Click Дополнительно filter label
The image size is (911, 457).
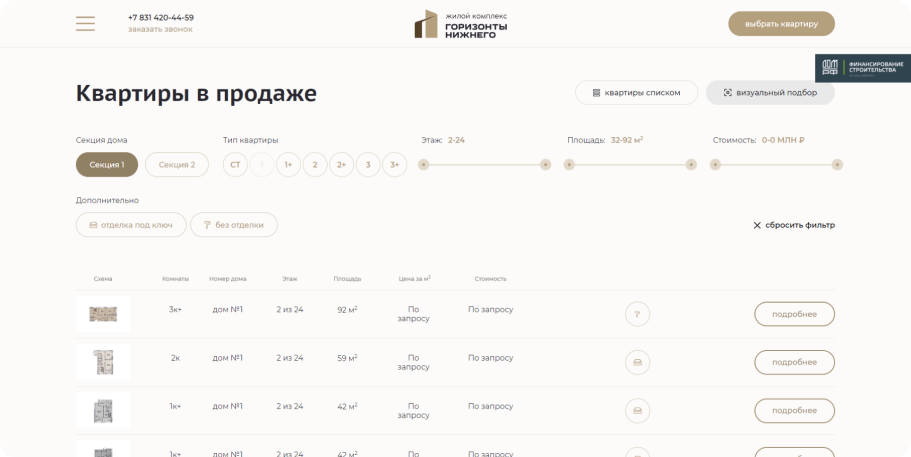(107, 200)
